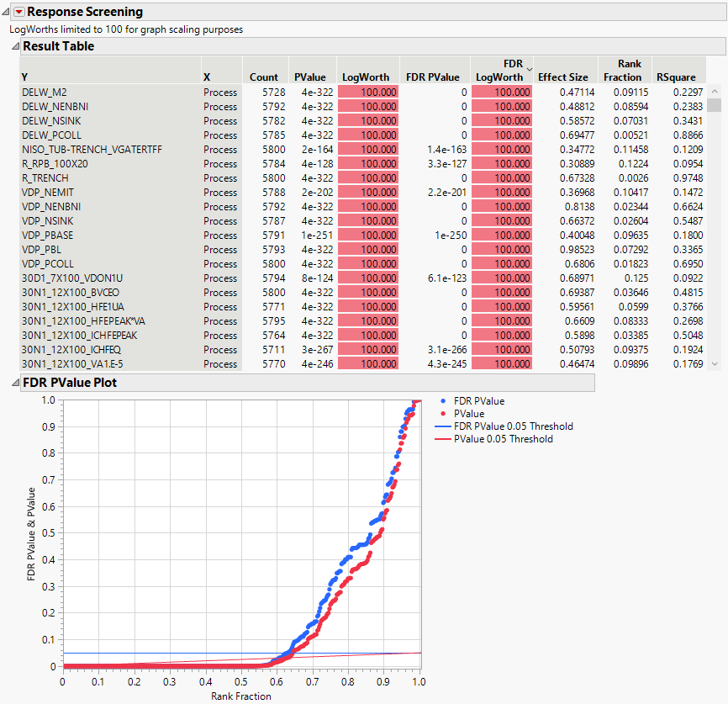Click the red PValue legend marker
This screenshot has height=704, width=728.
point(443,414)
